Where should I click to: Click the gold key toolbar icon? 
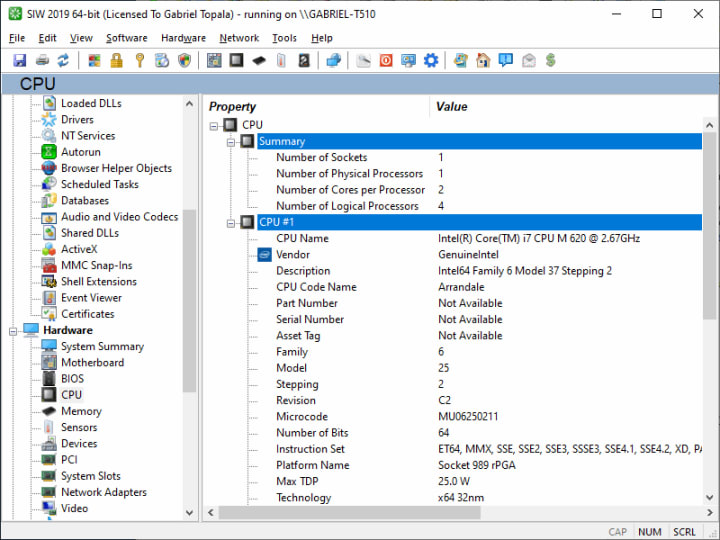(x=140, y=60)
